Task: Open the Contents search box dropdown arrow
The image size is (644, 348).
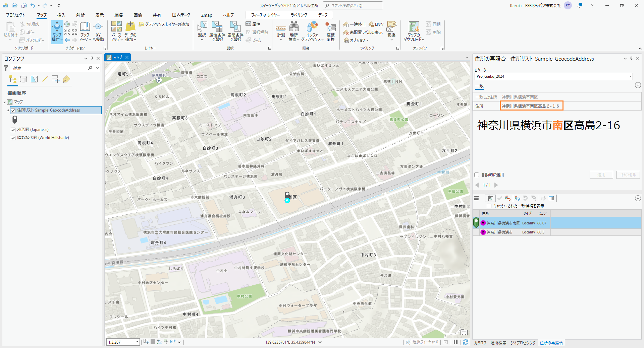Action: [98, 68]
